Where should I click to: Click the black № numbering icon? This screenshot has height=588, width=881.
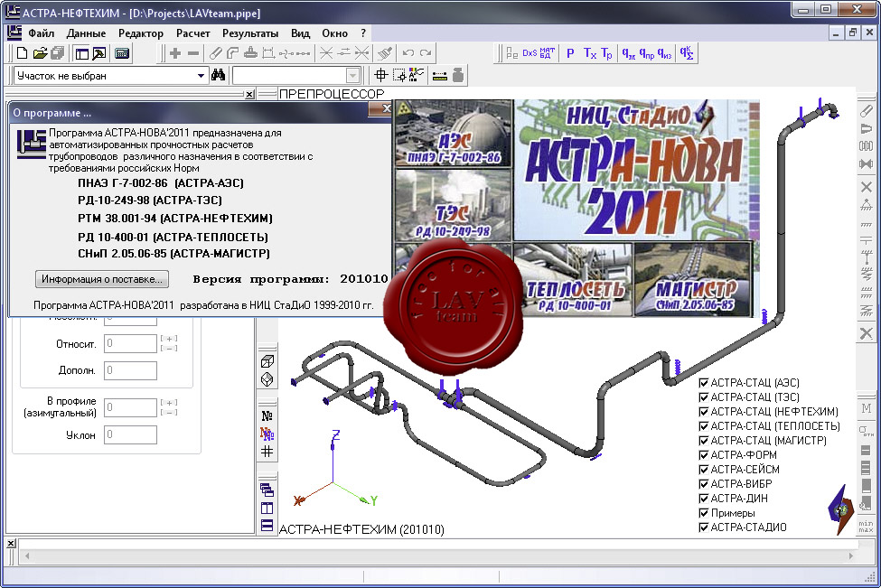click(267, 415)
